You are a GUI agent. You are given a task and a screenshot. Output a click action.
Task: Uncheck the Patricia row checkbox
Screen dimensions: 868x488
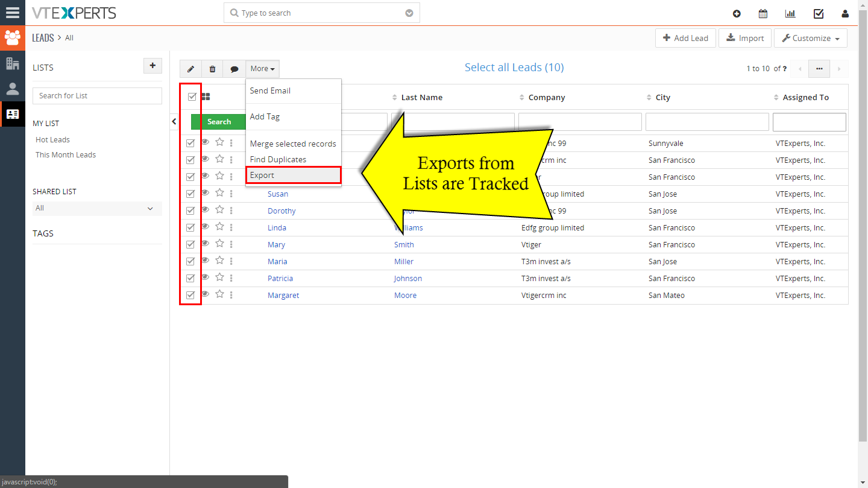point(190,278)
